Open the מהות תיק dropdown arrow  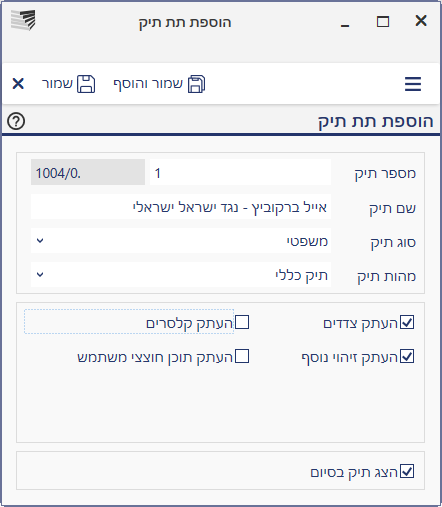[40, 274]
